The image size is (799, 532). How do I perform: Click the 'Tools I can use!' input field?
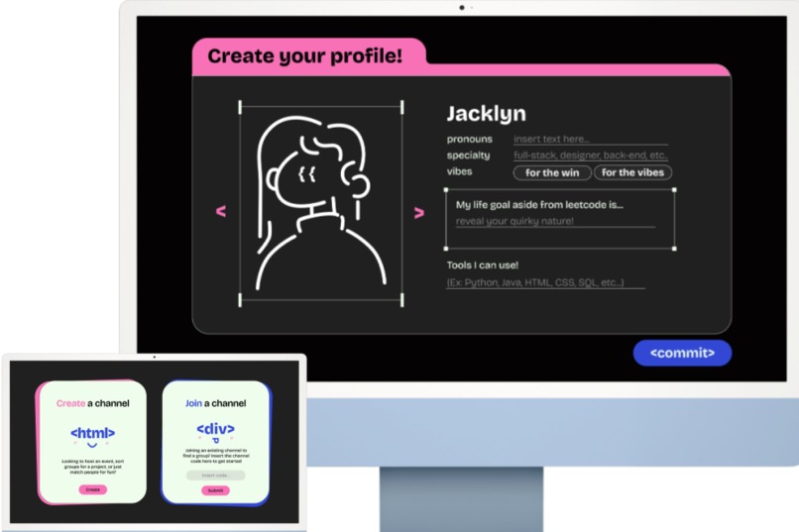[x=545, y=282]
